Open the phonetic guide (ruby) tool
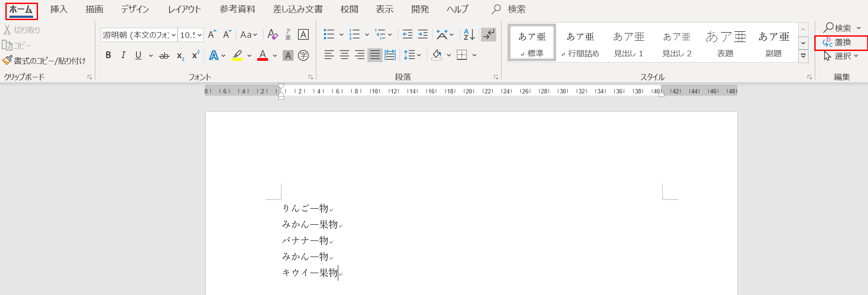 (288, 34)
